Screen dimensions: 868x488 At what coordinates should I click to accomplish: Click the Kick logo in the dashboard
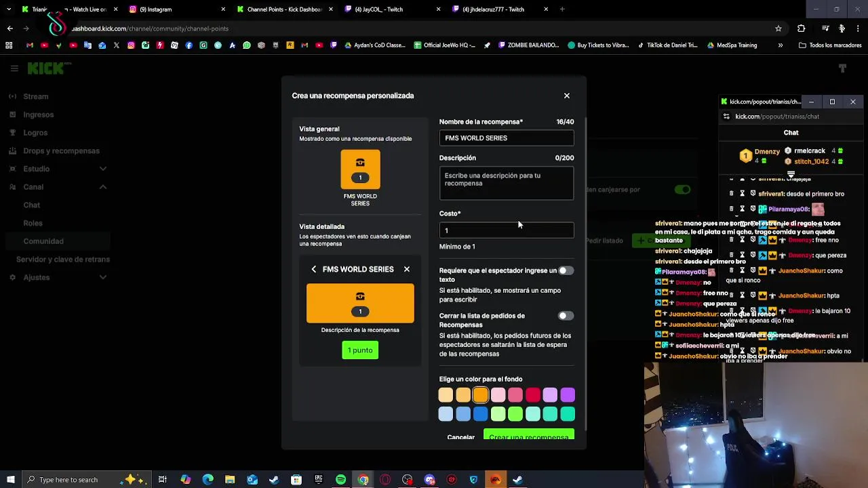click(49, 68)
